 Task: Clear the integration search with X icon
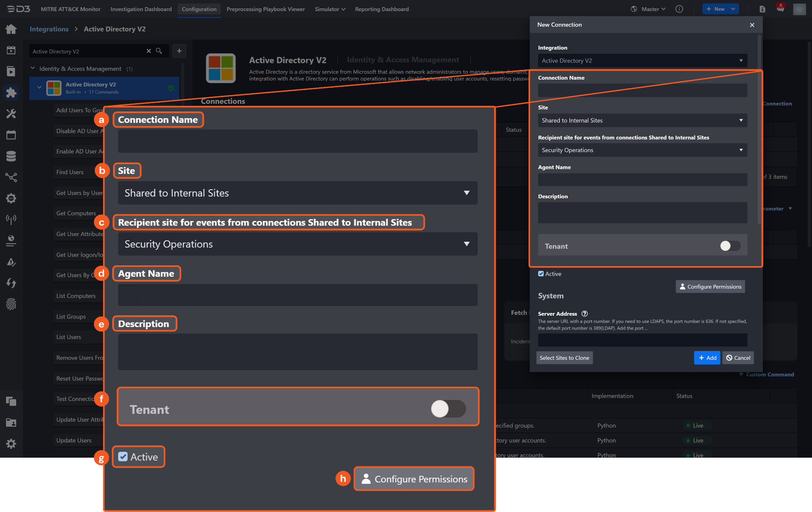tap(149, 51)
